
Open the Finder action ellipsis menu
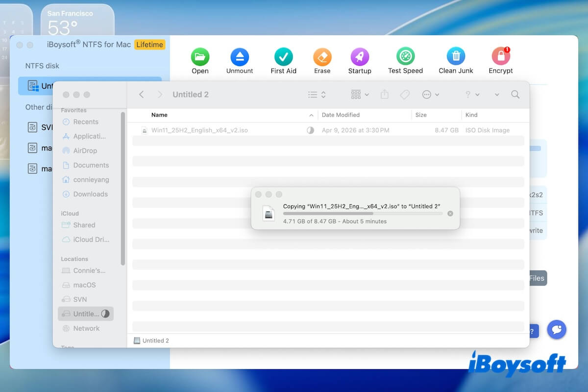431,95
